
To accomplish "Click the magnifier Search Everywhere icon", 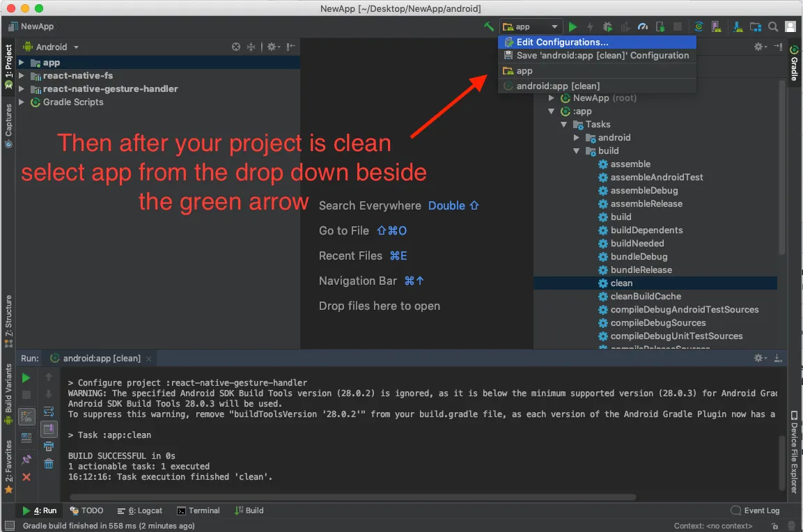I will tap(773, 26).
